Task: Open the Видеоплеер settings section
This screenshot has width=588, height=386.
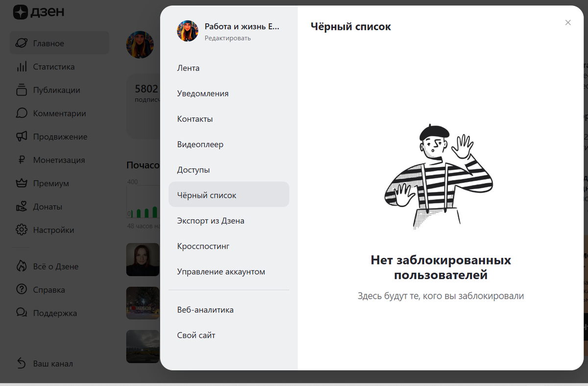Action: tap(229, 145)
